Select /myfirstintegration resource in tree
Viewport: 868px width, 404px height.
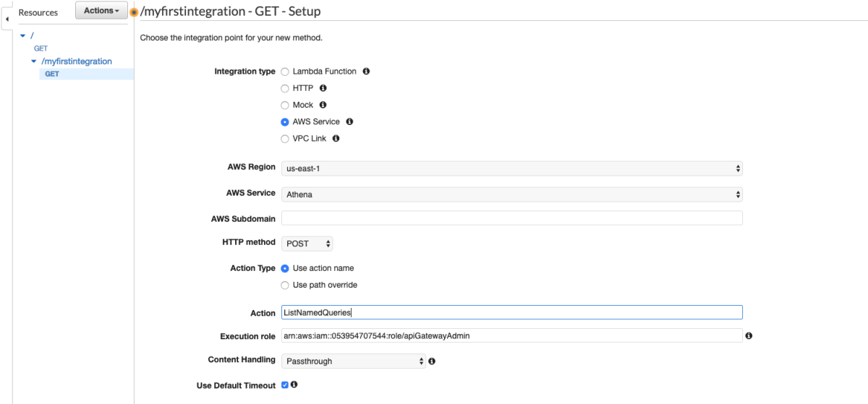pyautogui.click(x=77, y=61)
